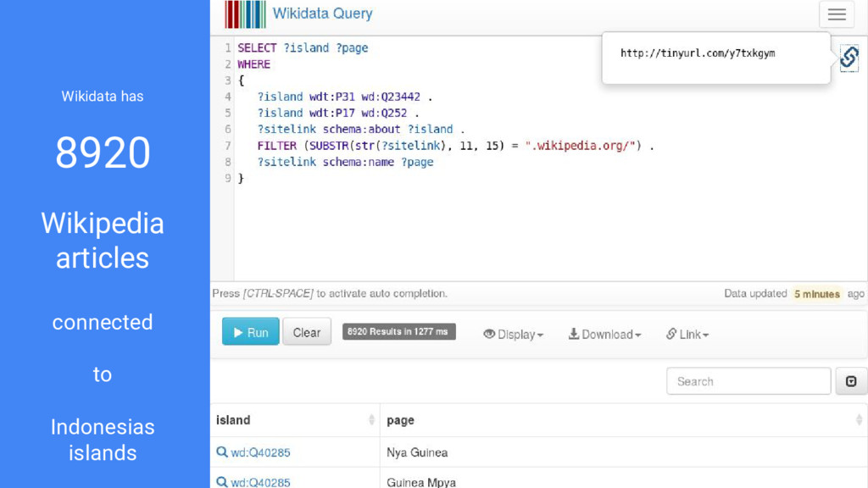Image resolution: width=868 pixels, height=488 pixels.
Task: Select the Nya Guinea page cell
Action: tap(623, 452)
